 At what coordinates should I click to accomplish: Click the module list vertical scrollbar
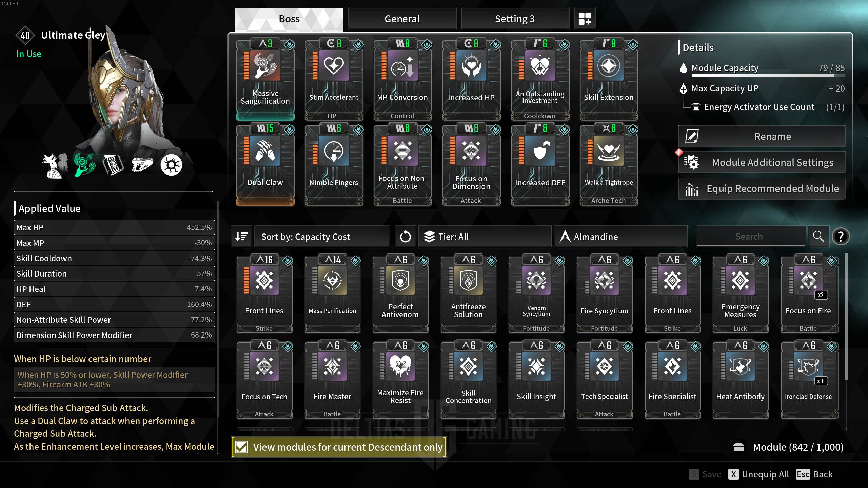click(846, 317)
